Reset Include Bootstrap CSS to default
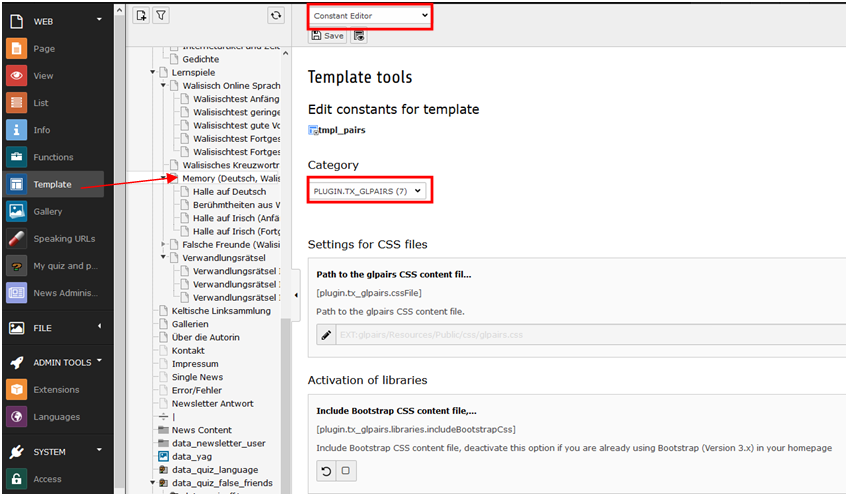 point(325,471)
